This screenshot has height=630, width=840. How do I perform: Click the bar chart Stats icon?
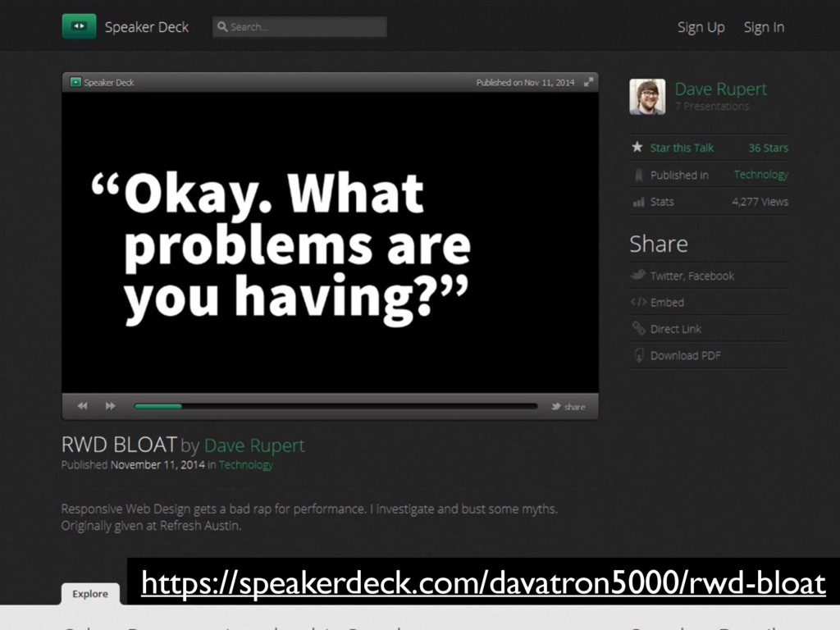638,202
